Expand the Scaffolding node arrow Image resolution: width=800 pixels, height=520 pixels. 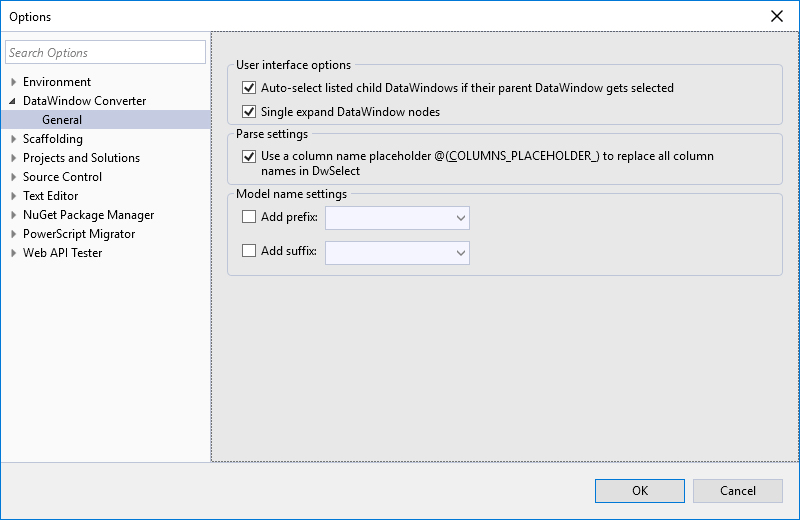pyautogui.click(x=13, y=139)
